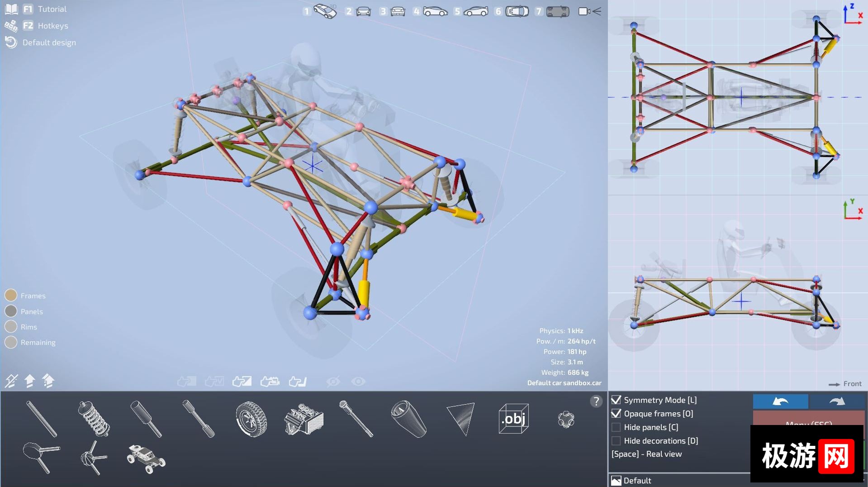Import an .obj model part
The height and width of the screenshot is (487, 868).
coord(513,419)
